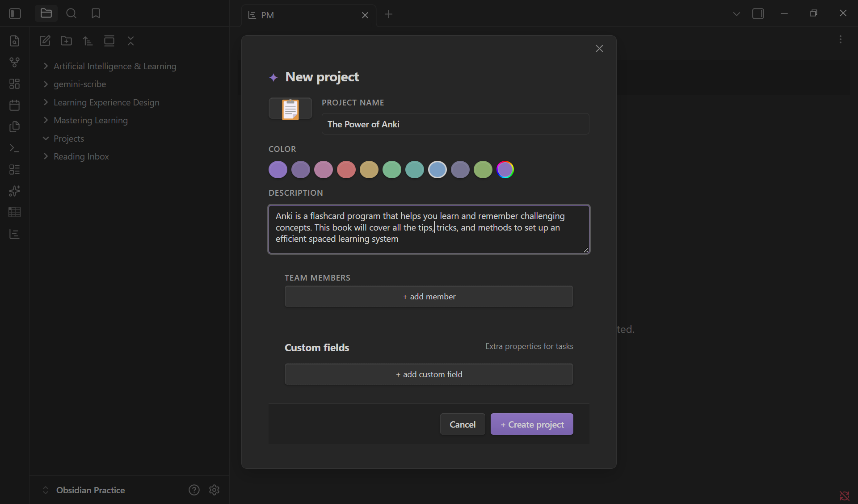Viewport: 858px width, 504px height.
Task: Open graph view icon in ribbon
Action: (x=15, y=62)
